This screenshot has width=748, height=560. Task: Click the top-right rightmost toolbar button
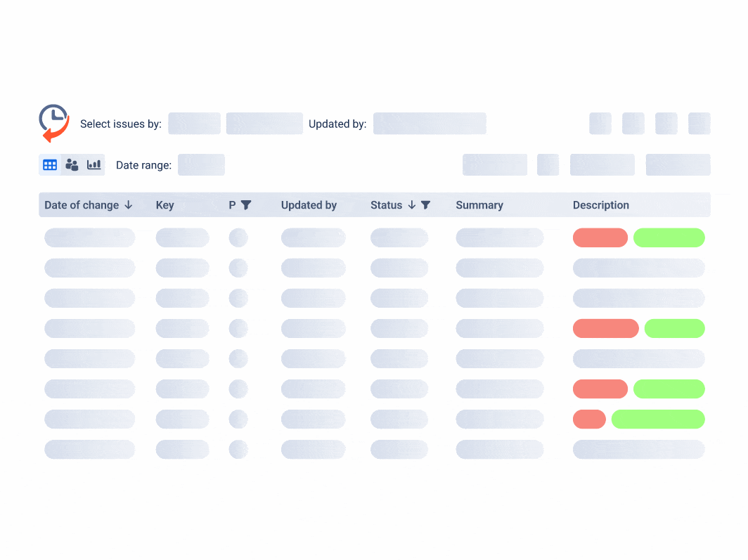click(x=699, y=124)
